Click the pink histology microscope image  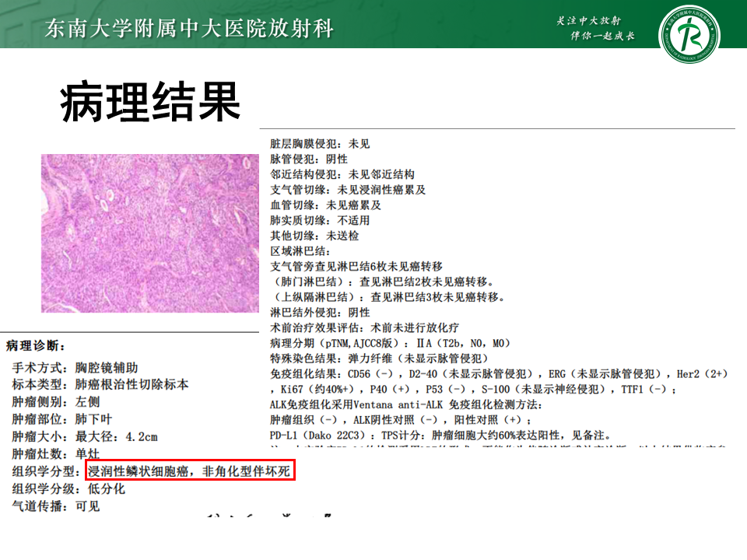point(149,233)
